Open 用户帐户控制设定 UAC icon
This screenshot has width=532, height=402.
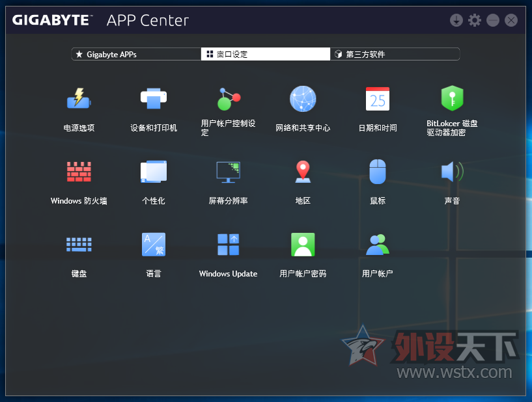(x=229, y=99)
